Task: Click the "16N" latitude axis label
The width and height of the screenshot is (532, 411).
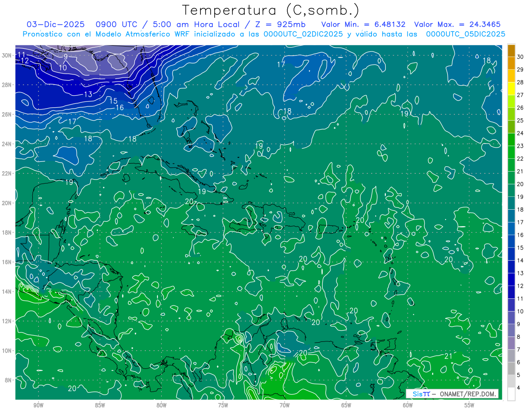Action: coord(7,262)
